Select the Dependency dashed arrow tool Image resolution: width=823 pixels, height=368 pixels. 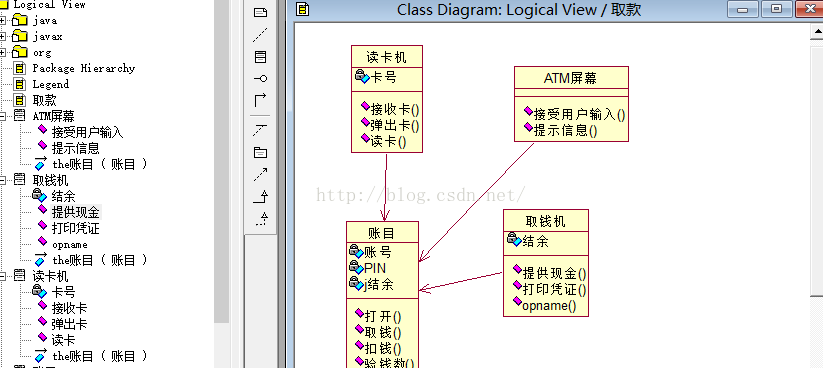point(260,174)
